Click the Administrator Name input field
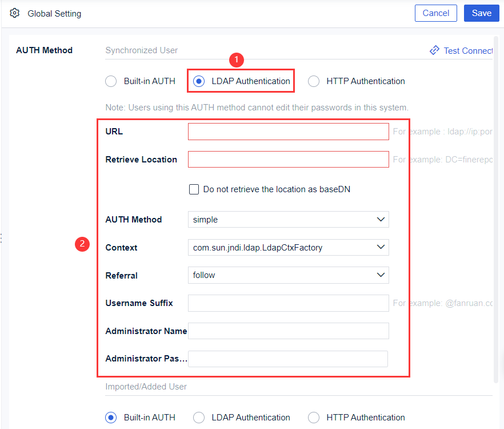The height and width of the screenshot is (429, 504). point(288,331)
